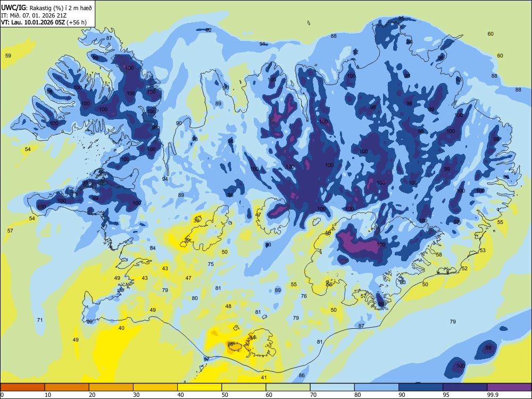Click the 90–95 dark blue legend swatch
The width and height of the screenshot is (532, 399).
(421, 387)
